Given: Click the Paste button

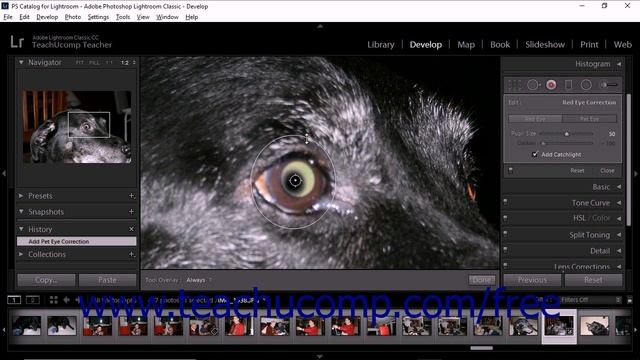Looking at the screenshot, I should pos(107,280).
